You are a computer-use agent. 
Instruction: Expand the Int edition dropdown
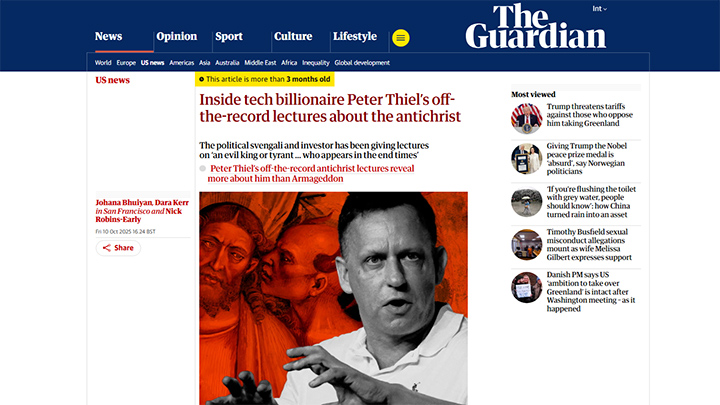point(598,9)
